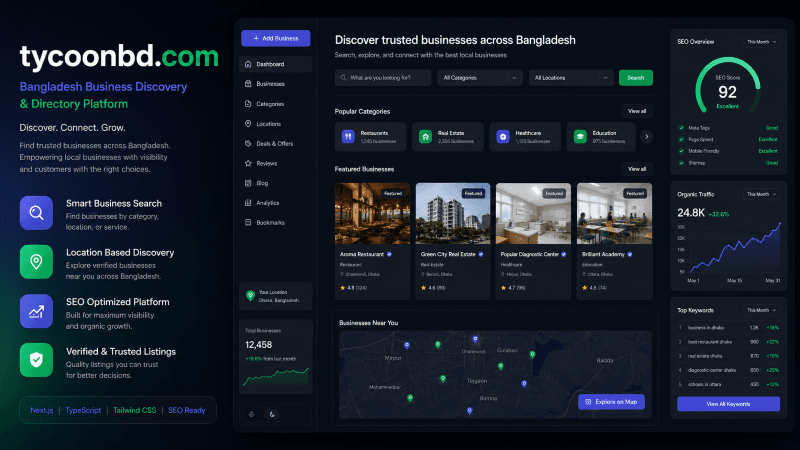Click the Mobile Friendly check mark
800x450 pixels.
pyautogui.click(x=681, y=151)
